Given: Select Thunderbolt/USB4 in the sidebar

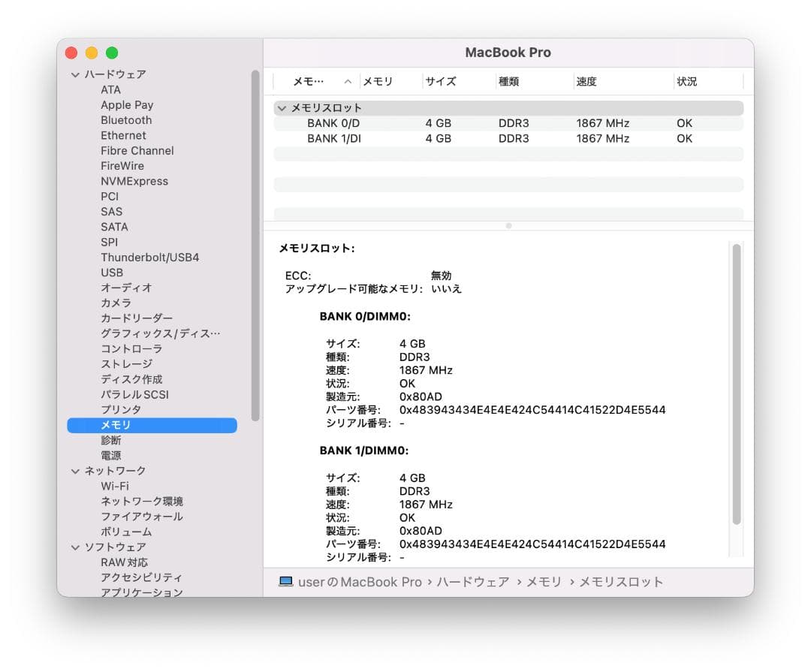Looking at the screenshot, I should pos(152,257).
